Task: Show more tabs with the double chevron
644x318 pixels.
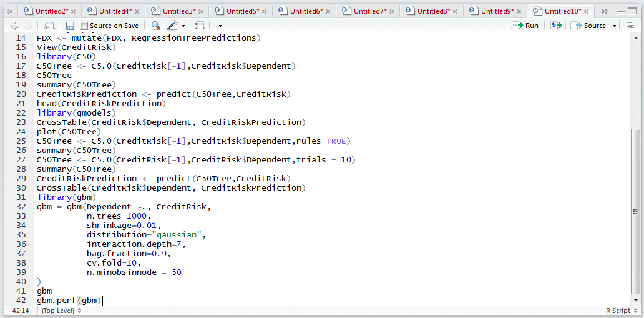Action: coord(604,11)
